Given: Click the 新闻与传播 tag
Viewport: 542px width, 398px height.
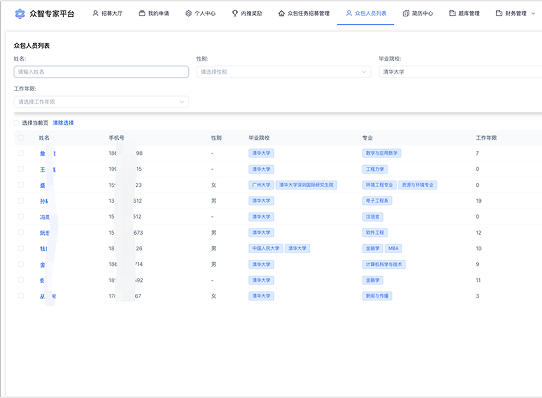Looking at the screenshot, I should tap(377, 296).
